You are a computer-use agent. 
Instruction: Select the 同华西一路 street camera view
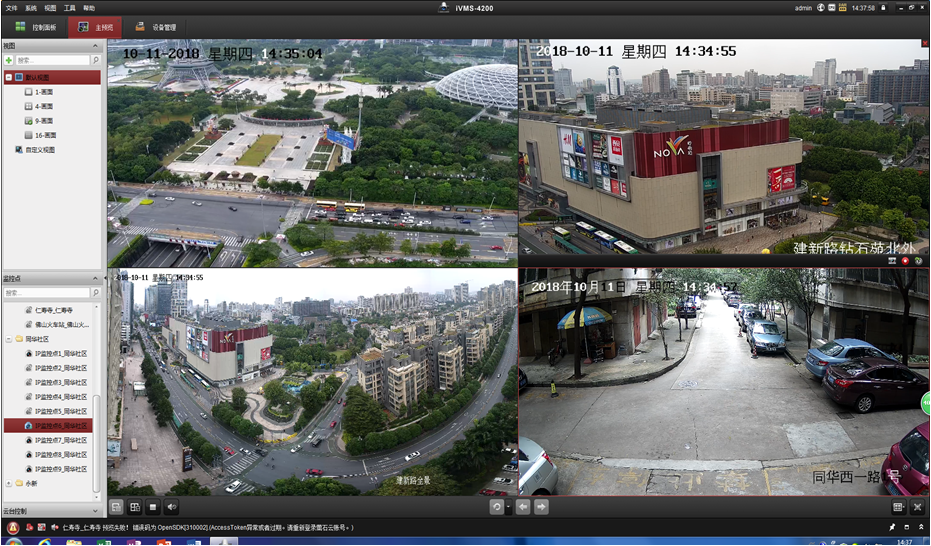point(724,382)
